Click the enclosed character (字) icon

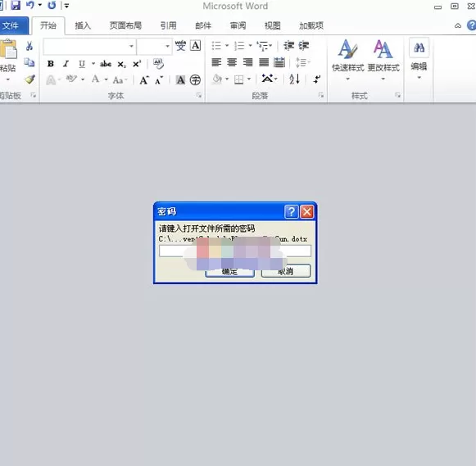tap(195, 80)
